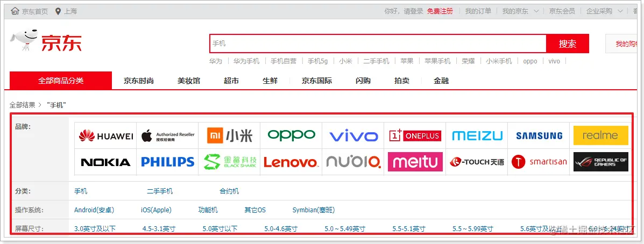Select the nubia brand logo
The width and height of the screenshot is (644, 244).
[353, 162]
